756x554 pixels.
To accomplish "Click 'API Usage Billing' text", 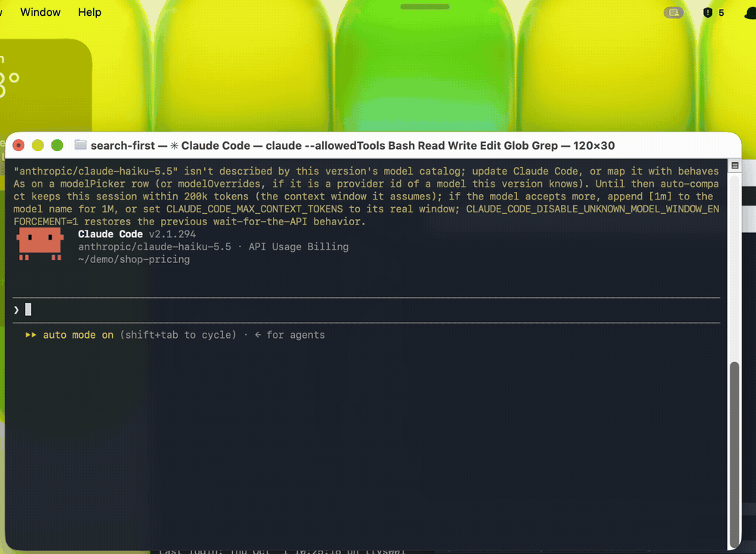I will coord(299,246).
